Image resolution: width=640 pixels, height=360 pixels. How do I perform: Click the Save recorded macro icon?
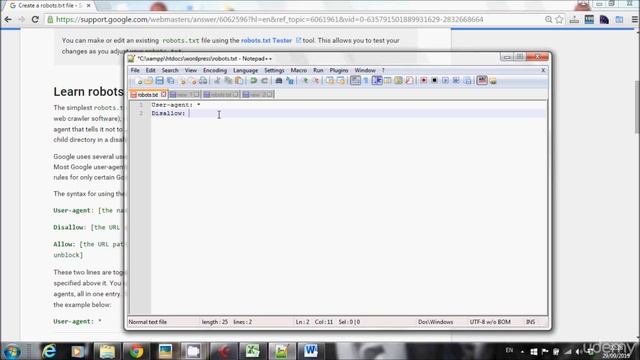pos(467,81)
